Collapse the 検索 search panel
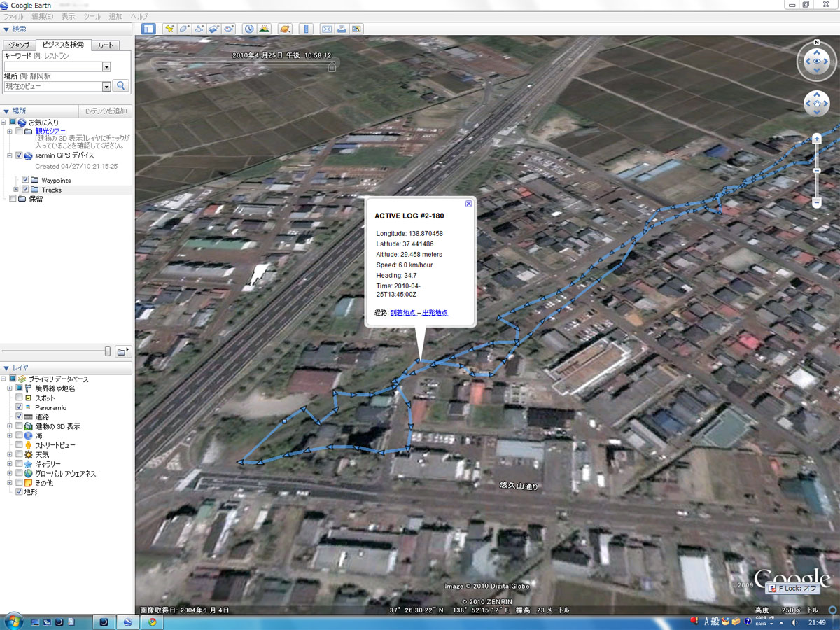This screenshot has width=840, height=630. click(x=6, y=29)
